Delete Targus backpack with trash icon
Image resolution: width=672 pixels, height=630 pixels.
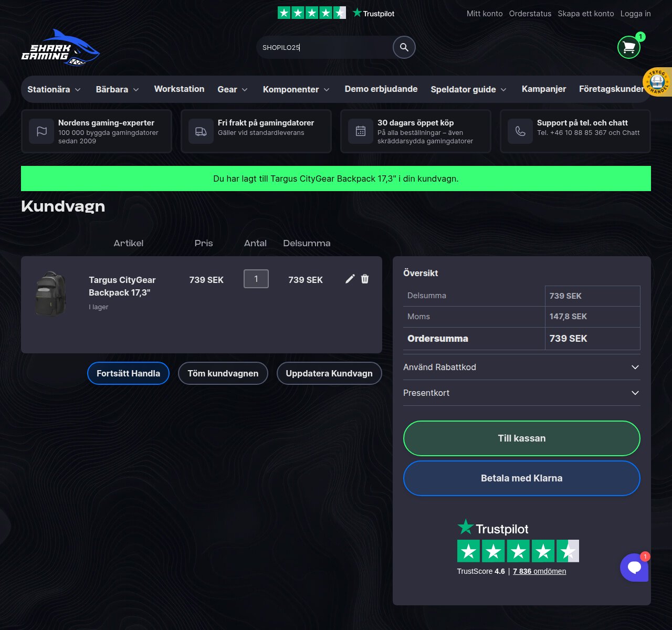(365, 279)
